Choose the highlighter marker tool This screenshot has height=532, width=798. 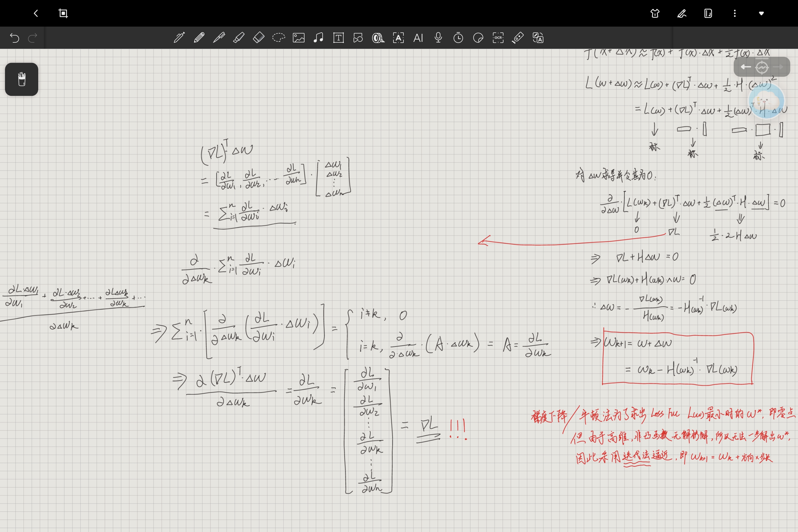[239, 37]
